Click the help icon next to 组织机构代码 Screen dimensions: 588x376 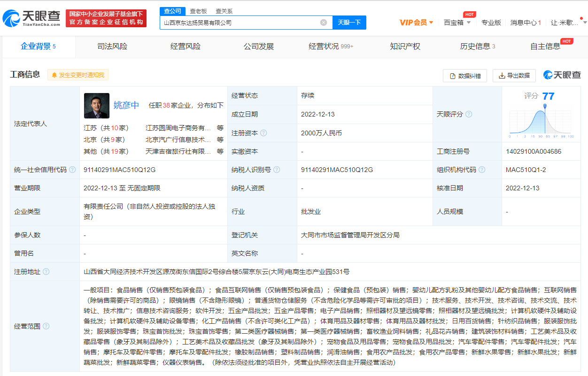pos(482,170)
